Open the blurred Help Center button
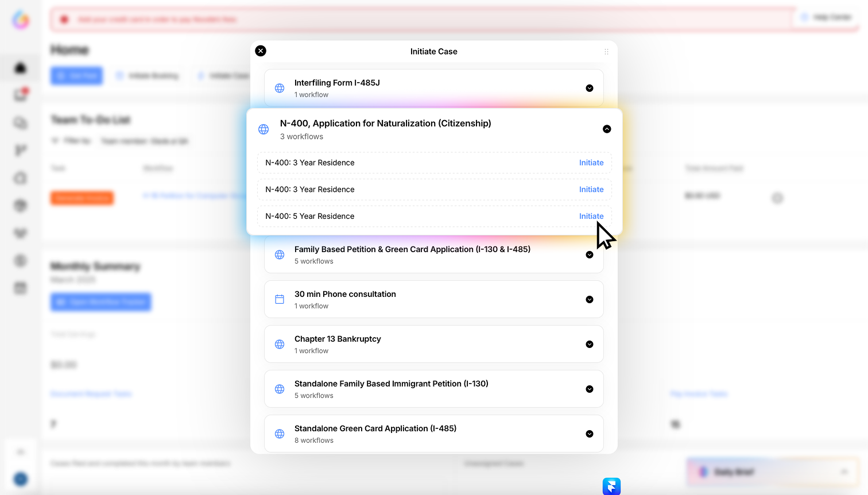 tap(827, 18)
